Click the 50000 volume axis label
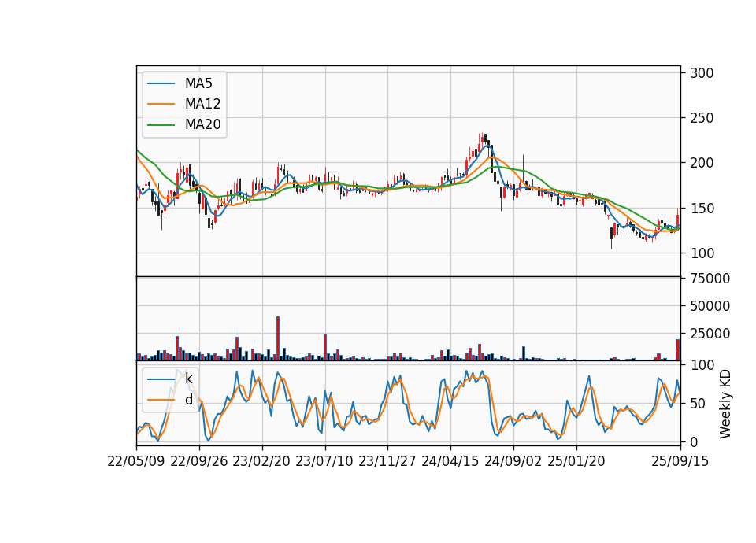Viewport: 756px width, 543px height. tap(710, 306)
